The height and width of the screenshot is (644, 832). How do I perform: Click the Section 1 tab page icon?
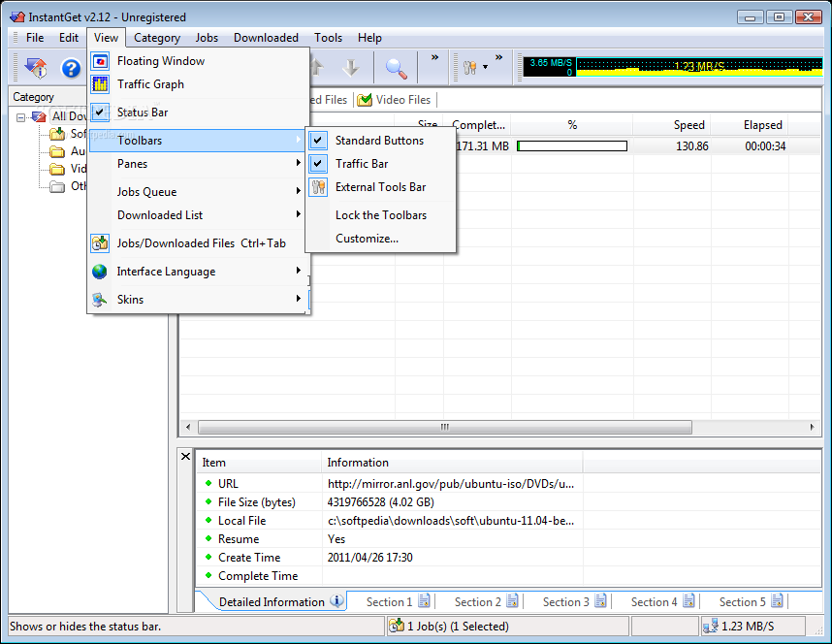coord(424,601)
